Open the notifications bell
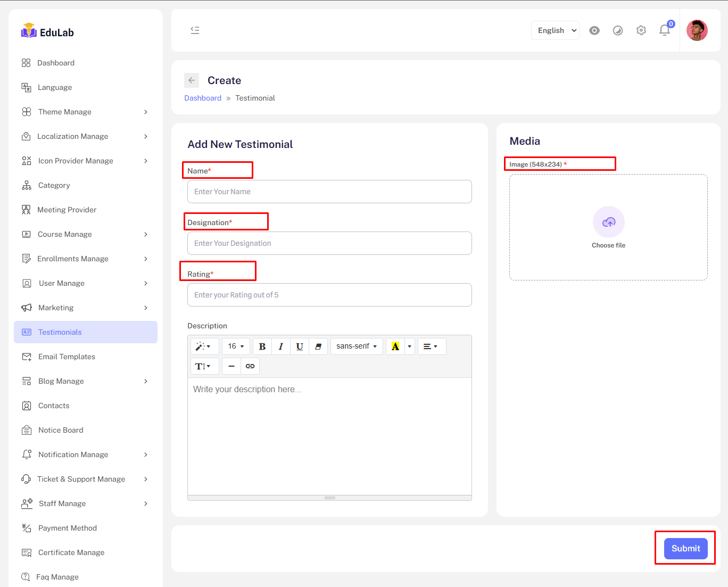The width and height of the screenshot is (728, 587). [x=665, y=30]
